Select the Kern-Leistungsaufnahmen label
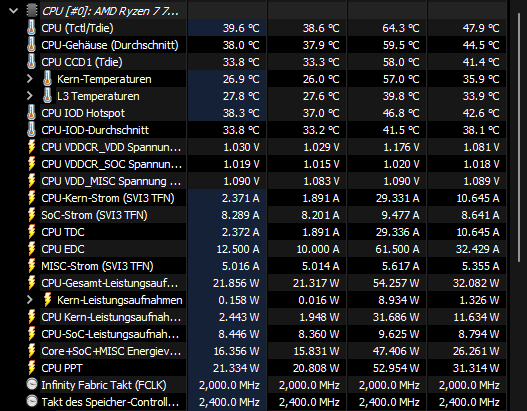Image resolution: width=527 pixels, height=411 pixels. (x=120, y=300)
